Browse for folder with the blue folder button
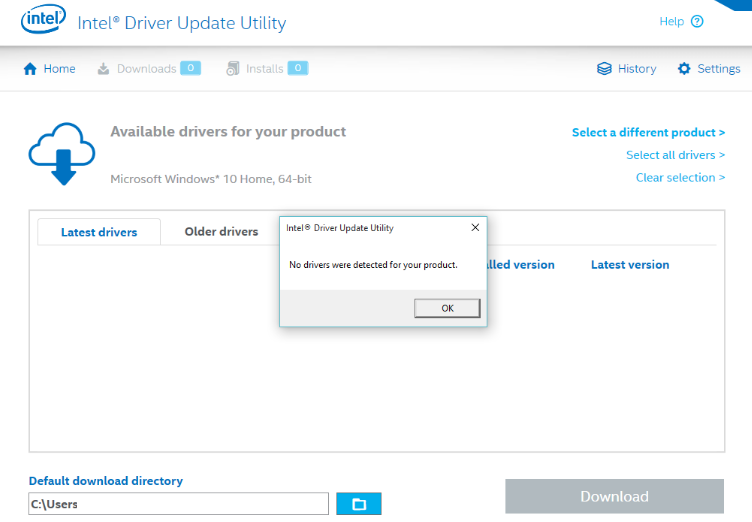752x522 pixels. 359,504
